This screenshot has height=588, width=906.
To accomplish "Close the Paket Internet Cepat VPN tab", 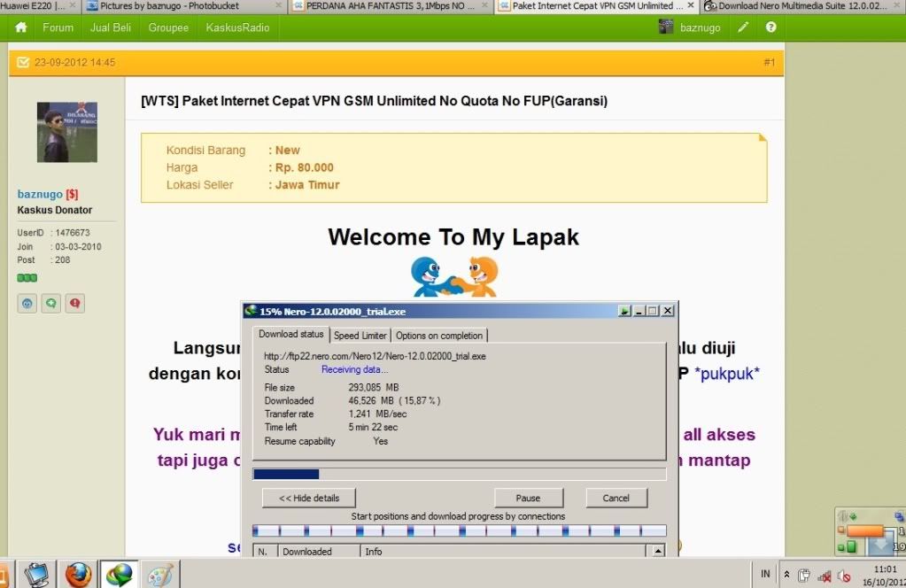I will 691,5.
